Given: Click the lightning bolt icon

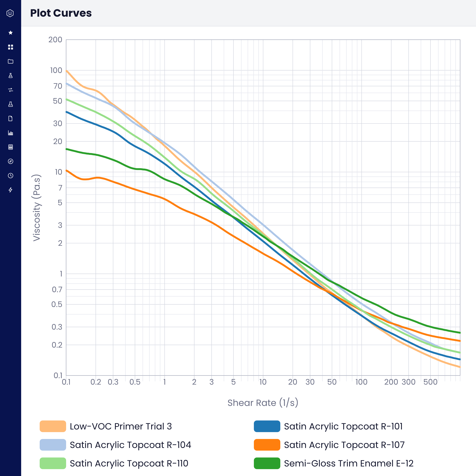Looking at the screenshot, I should tap(10, 190).
